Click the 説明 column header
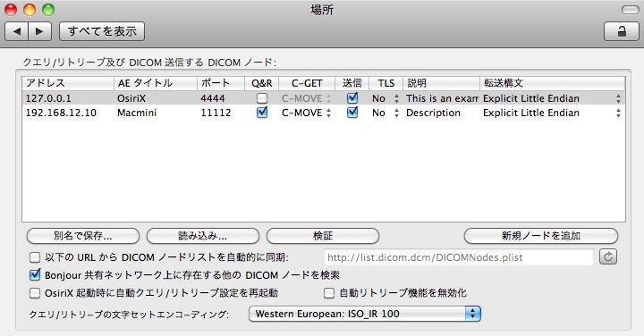Viewport: 644px width, 336px height. (441, 83)
